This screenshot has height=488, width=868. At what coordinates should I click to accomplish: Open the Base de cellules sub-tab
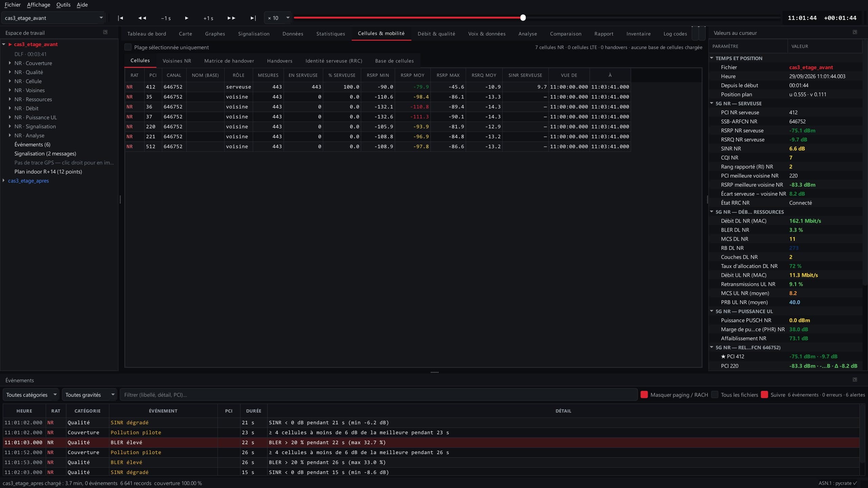point(394,61)
